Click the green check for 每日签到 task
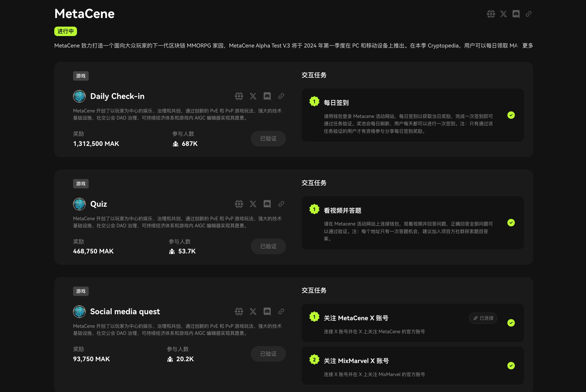This screenshot has width=586, height=392. click(x=511, y=115)
